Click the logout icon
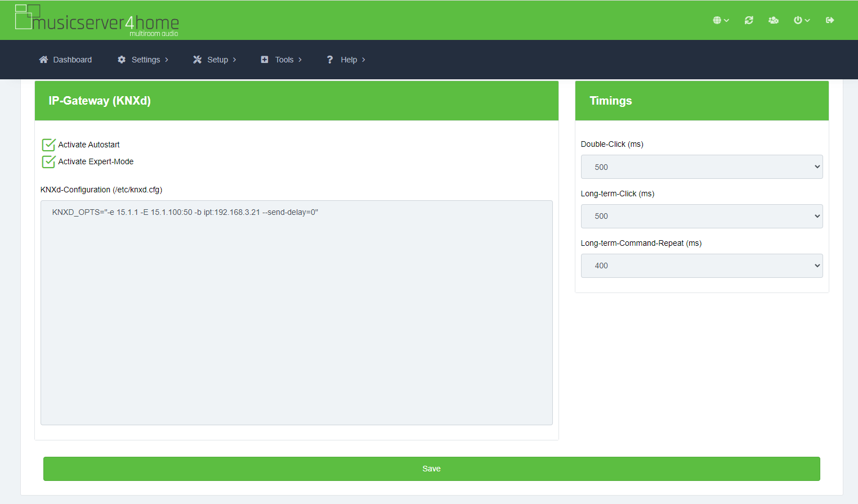 [830, 20]
